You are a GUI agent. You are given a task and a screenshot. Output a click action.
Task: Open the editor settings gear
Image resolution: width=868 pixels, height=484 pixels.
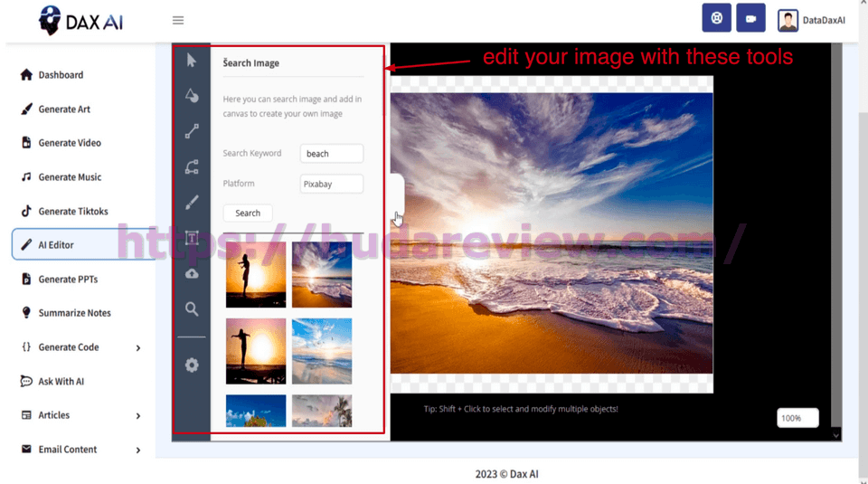tap(192, 365)
